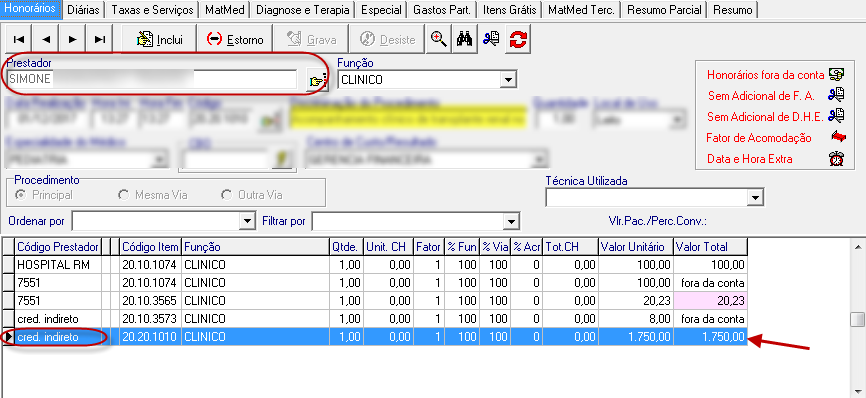Open the MatMed Terc. tab
Screen dimensions: 866x398
(x=582, y=10)
